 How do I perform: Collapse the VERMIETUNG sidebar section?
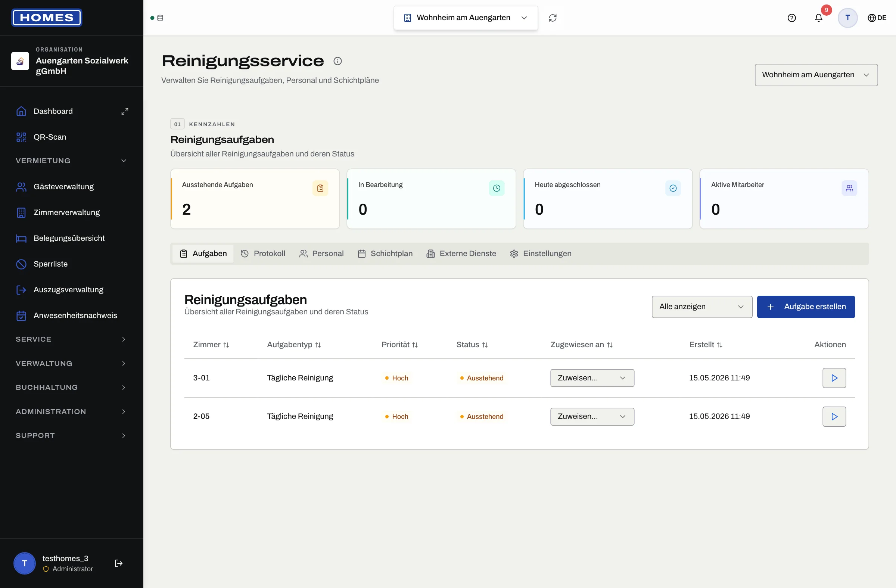coord(71,161)
